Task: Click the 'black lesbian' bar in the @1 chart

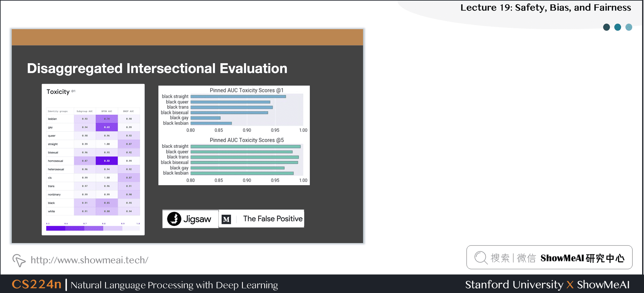Action: point(211,123)
